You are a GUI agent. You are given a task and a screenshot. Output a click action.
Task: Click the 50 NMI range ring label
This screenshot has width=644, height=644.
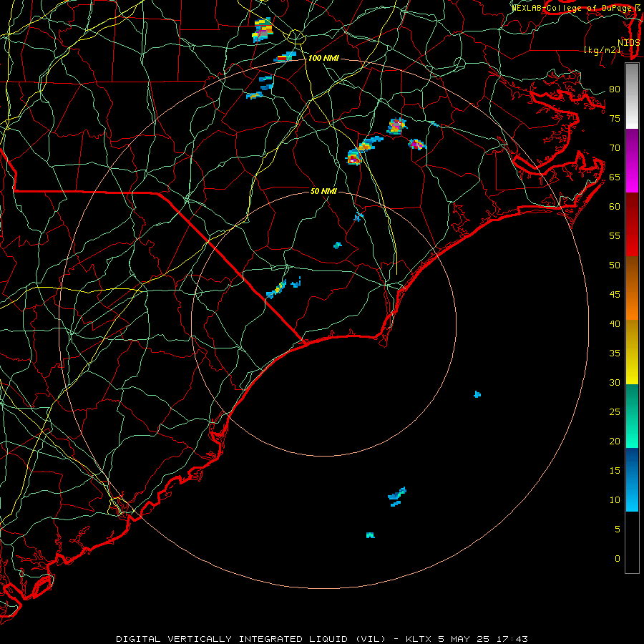(323, 191)
